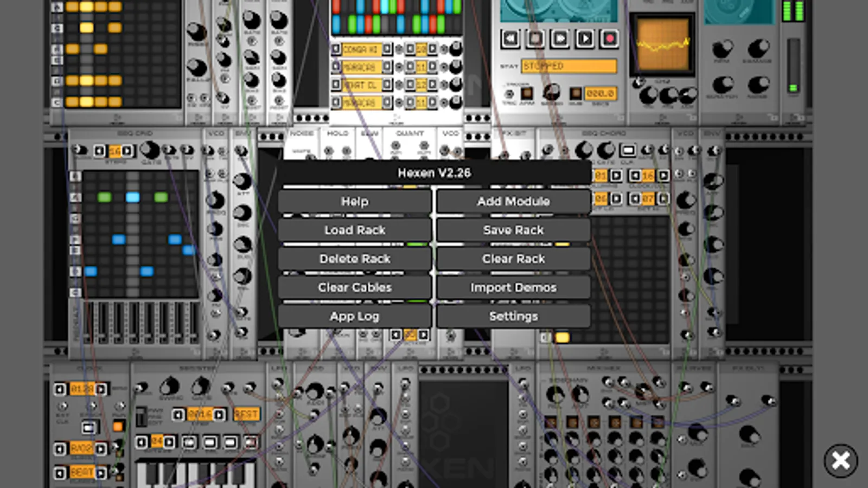Viewport: 868px width, 488px height.
Task: Close the menu with the X button
Action: click(841, 461)
